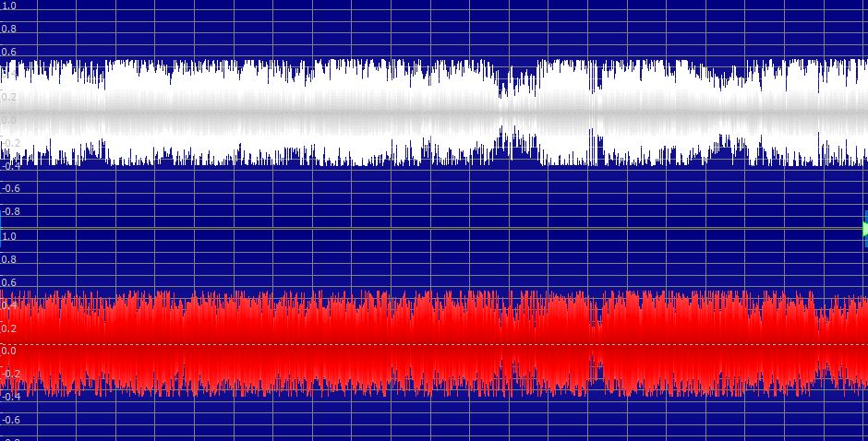The height and width of the screenshot is (441, 868).
Task: Click the 0.8 amplitude label in red channel
Action: [x=9, y=259]
